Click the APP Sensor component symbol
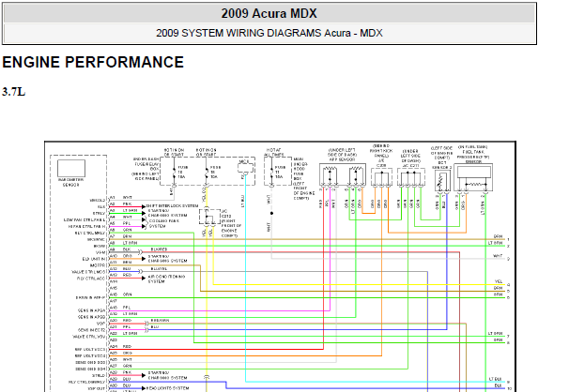Screen dimensions: 569x392 (343, 175)
